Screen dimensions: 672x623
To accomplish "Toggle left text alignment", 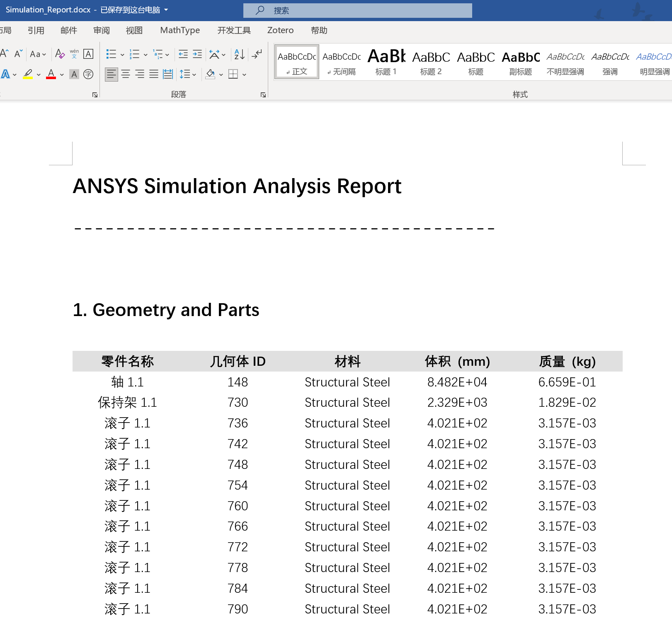I will (x=111, y=74).
